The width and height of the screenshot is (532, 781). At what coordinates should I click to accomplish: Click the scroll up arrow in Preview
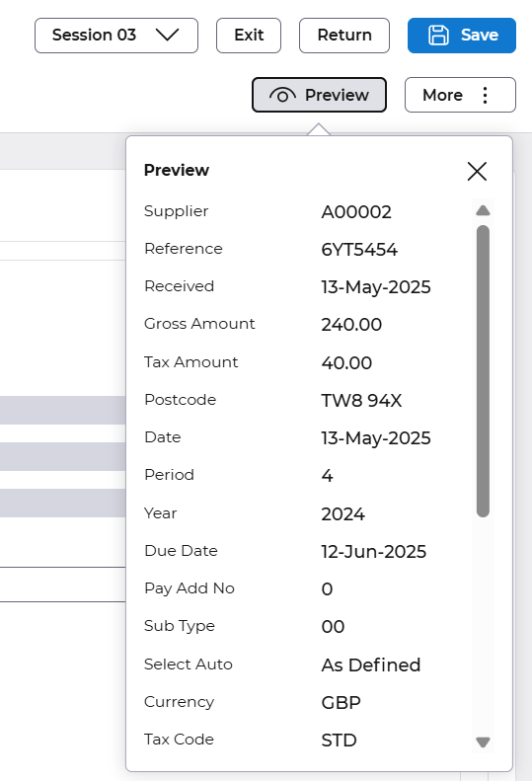click(x=483, y=210)
